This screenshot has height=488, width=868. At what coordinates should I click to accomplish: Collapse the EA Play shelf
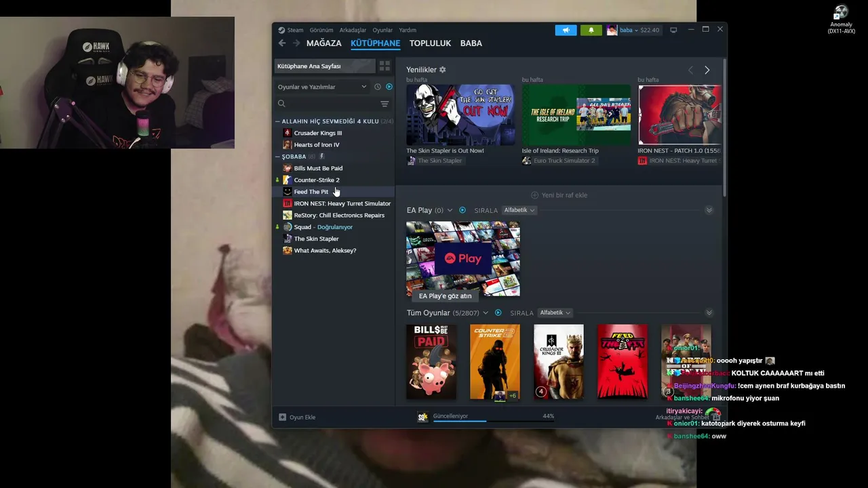[x=709, y=210]
